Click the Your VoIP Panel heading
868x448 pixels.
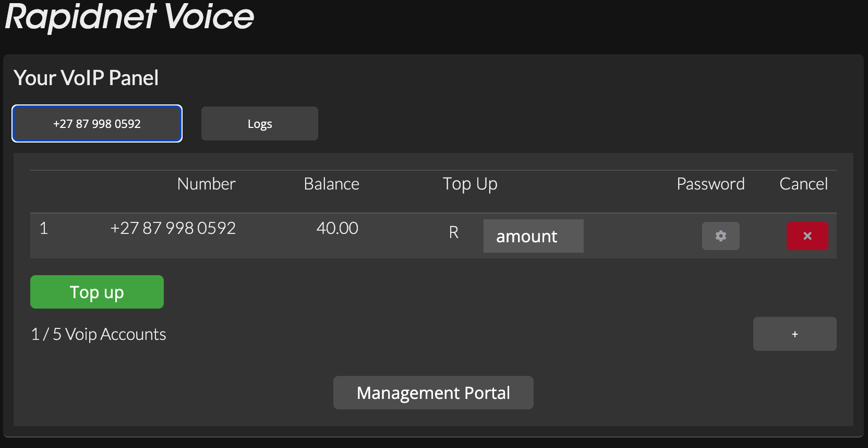86,78
